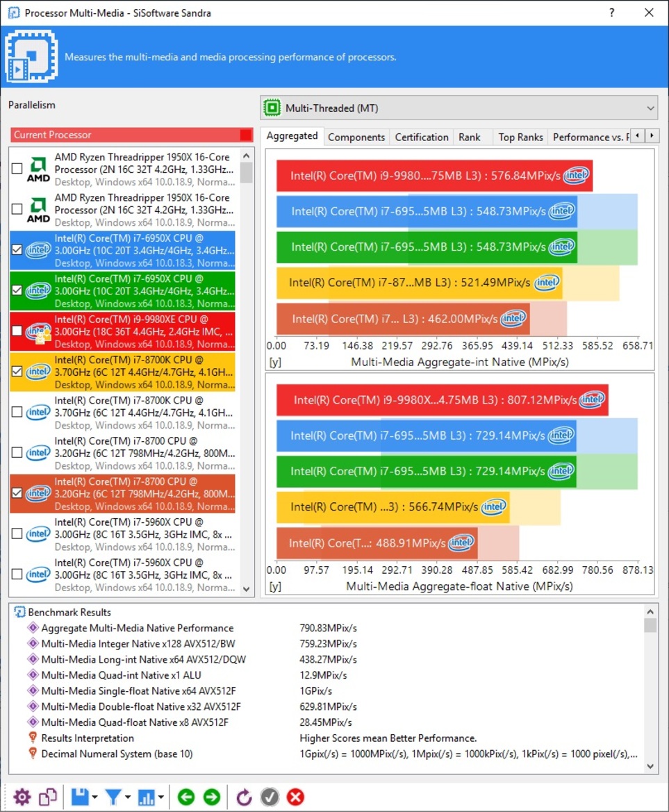This screenshot has width=669, height=812.
Task: Click the processor list scrollbar thumb
Action: (x=246, y=172)
